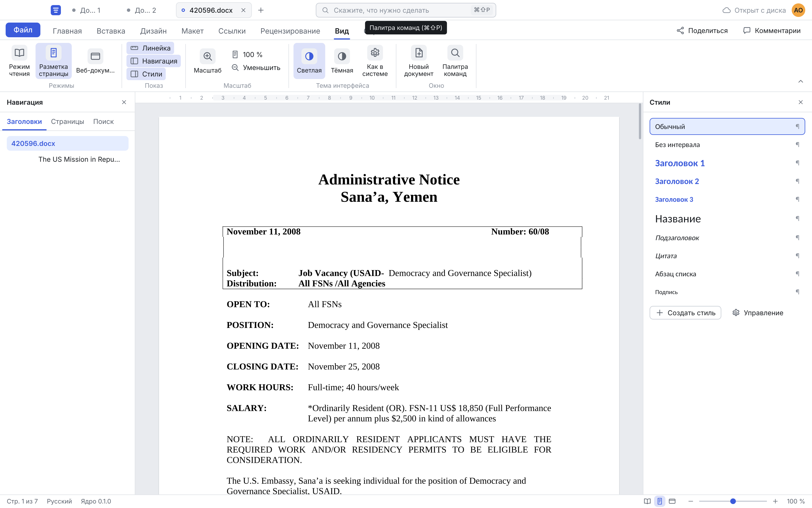
Task: Click Создать стиль button
Action: coord(685,312)
